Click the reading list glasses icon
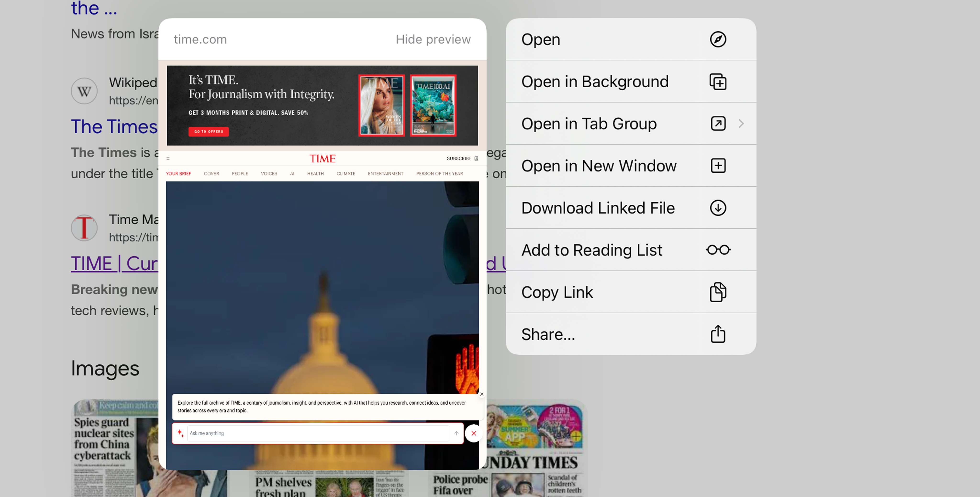The image size is (980, 497). 718,250
